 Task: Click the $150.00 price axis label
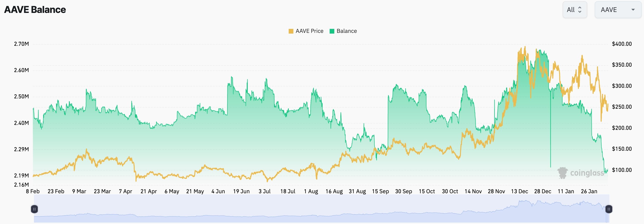[x=622, y=149]
